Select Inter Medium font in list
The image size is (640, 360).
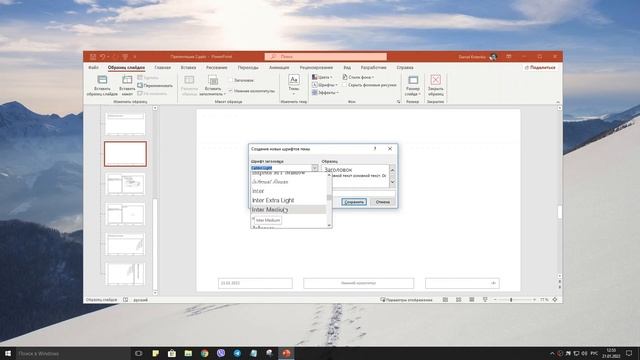click(289, 210)
